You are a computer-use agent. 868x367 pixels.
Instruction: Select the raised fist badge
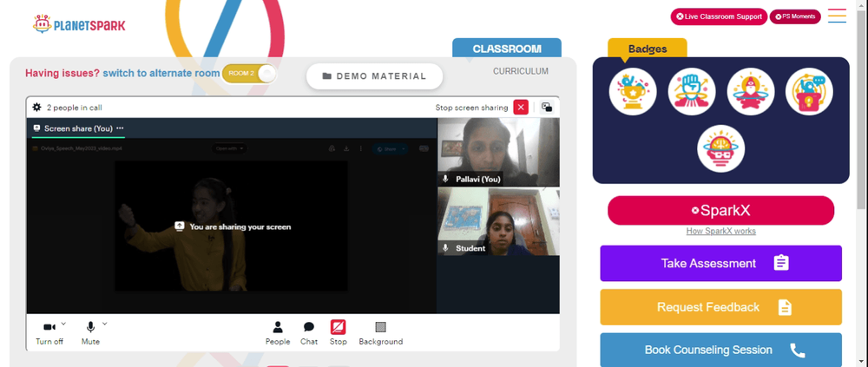(692, 91)
